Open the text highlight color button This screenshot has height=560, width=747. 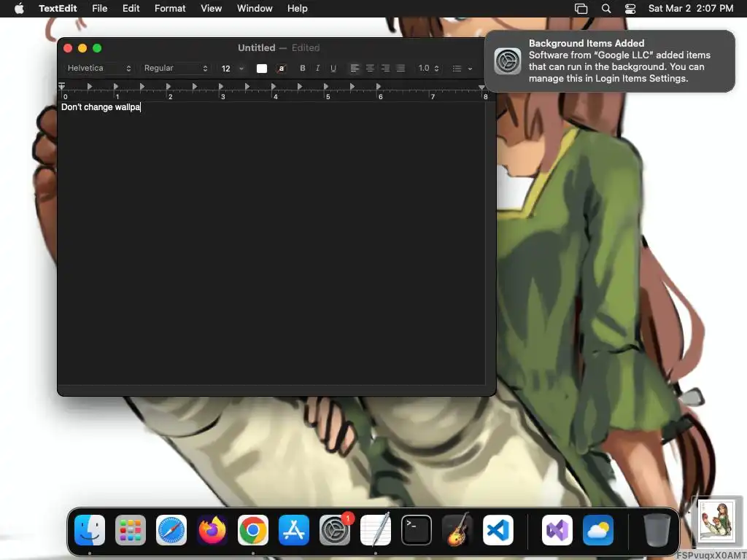[282, 69]
